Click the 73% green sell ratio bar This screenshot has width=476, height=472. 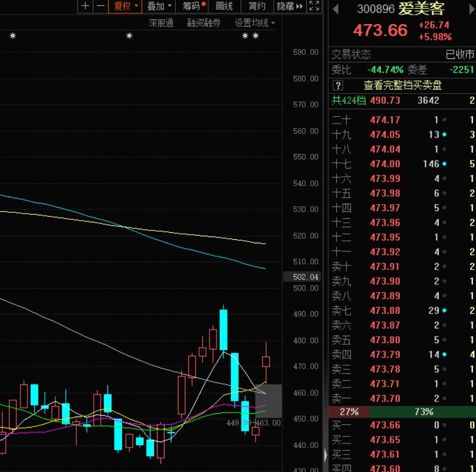423,412
